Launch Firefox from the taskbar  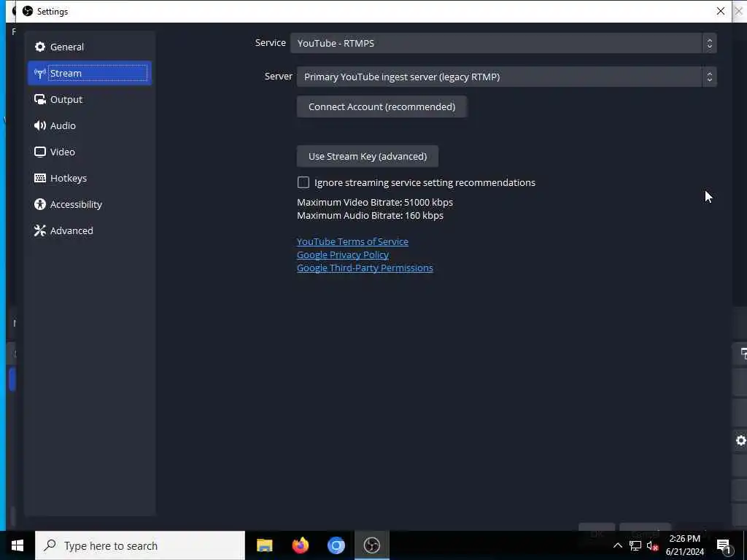300,545
